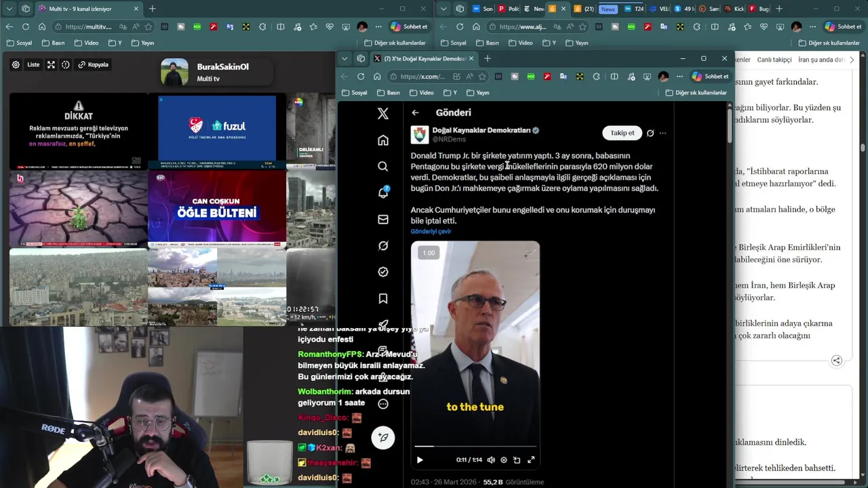Select Can Coşkun Öğle Bülteni channel tile
The width and height of the screenshot is (868, 488).
[x=217, y=209]
